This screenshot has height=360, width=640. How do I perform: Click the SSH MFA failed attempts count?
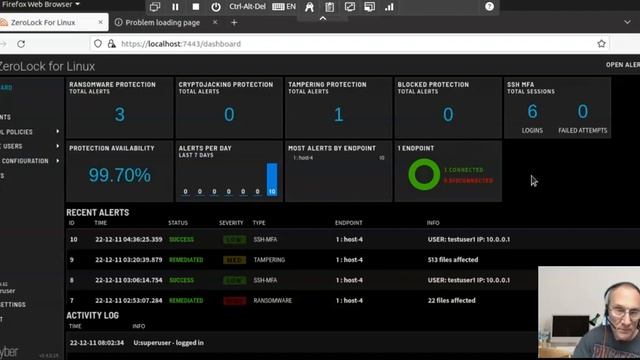point(582,111)
